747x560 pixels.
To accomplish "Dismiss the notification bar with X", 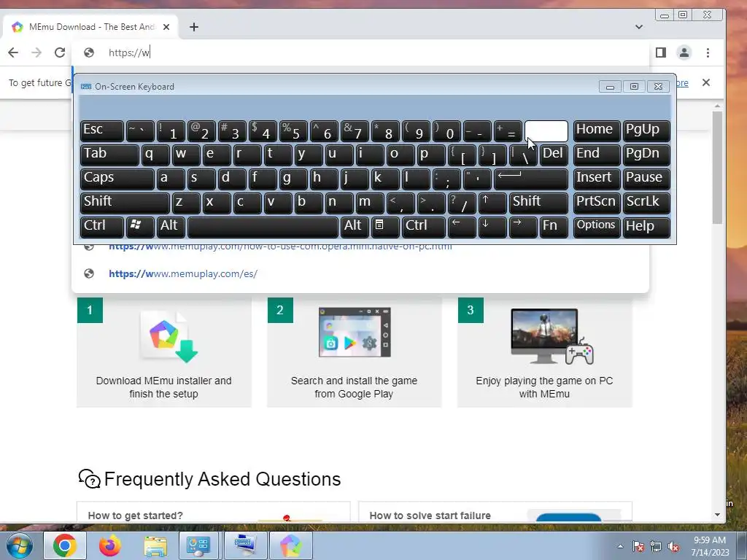I will point(706,82).
